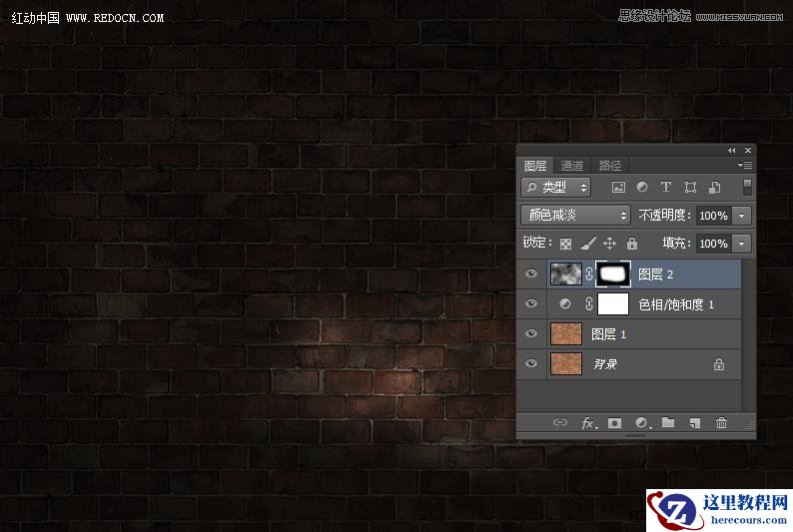Open the 类型 filter dropdown
Image resolution: width=793 pixels, height=532 pixels.
(556, 188)
